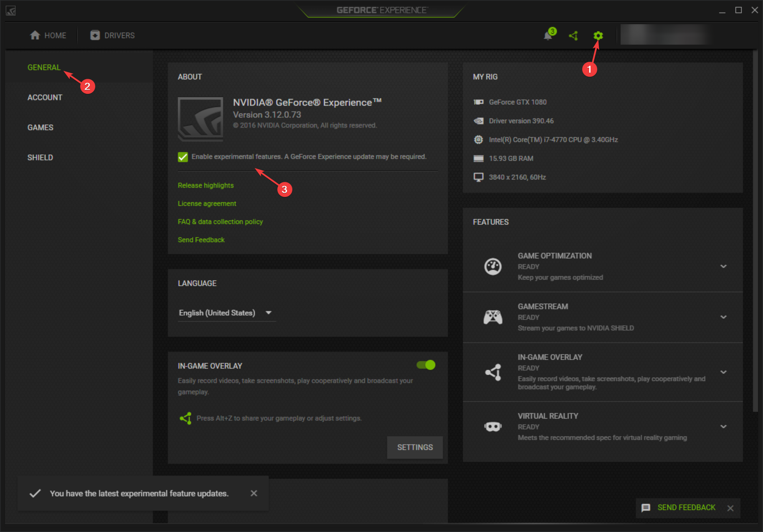The image size is (763, 532).
Task: Dismiss the latest experimental updates notification
Action: 254,493
